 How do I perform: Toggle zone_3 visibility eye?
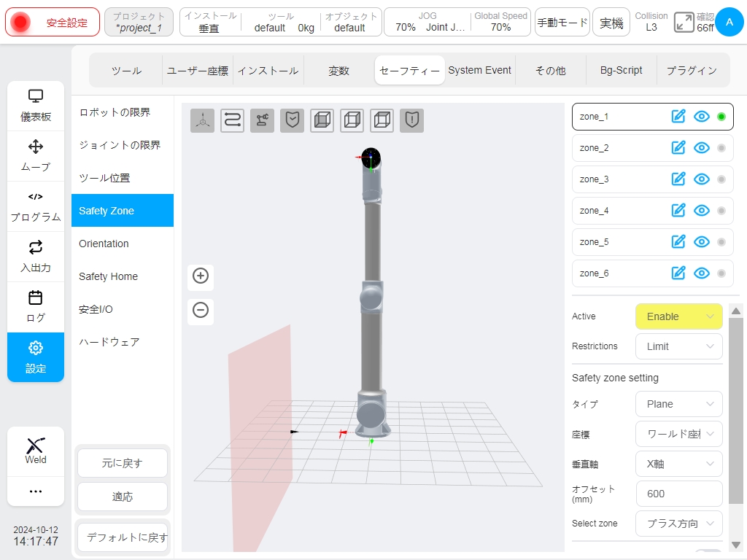(702, 179)
